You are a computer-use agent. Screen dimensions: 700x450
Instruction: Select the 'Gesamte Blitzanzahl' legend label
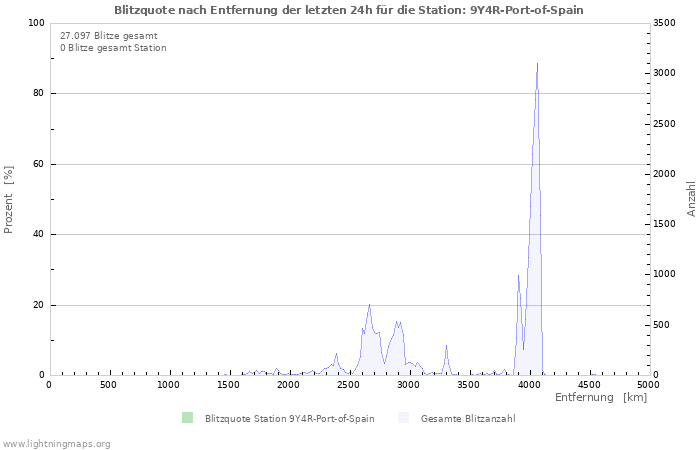468,418
